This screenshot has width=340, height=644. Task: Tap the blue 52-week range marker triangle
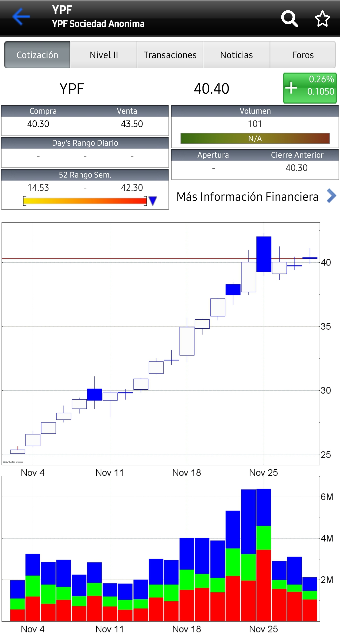(x=153, y=201)
